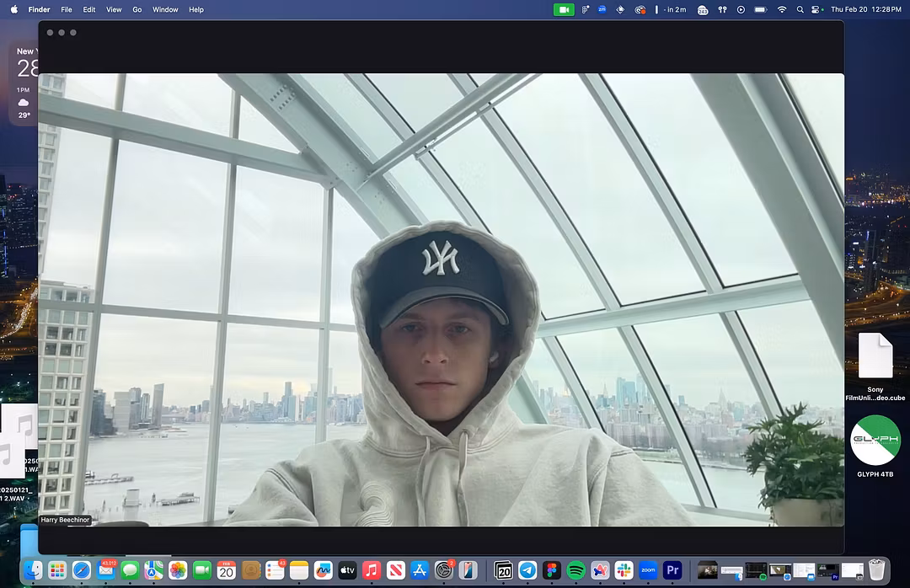Screen dimensions: 910x588
Task: Open Spotify from the dock
Action: 576,570
